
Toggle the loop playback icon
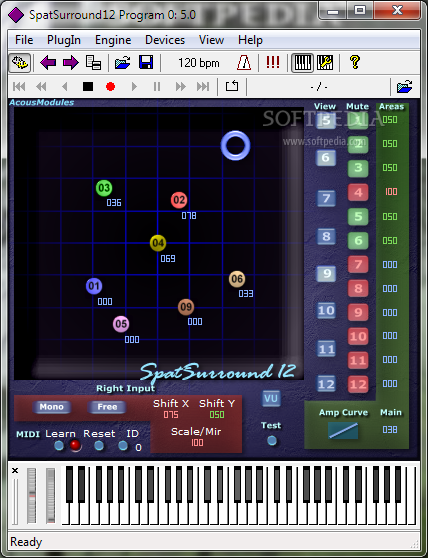point(232,86)
